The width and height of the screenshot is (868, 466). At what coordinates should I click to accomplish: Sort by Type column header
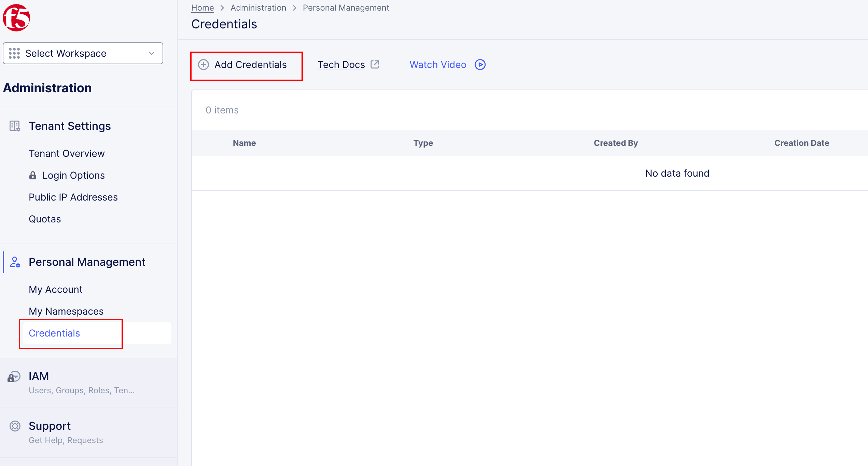423,143
